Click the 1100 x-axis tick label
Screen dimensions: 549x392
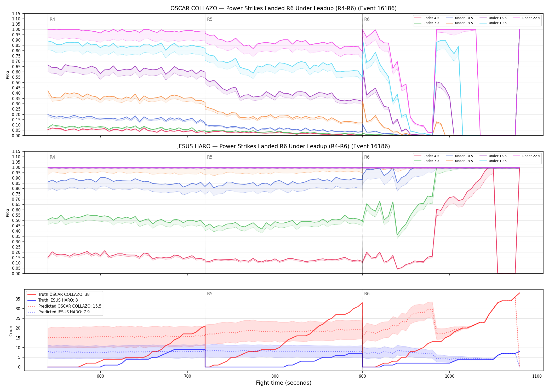coord(537,376)
